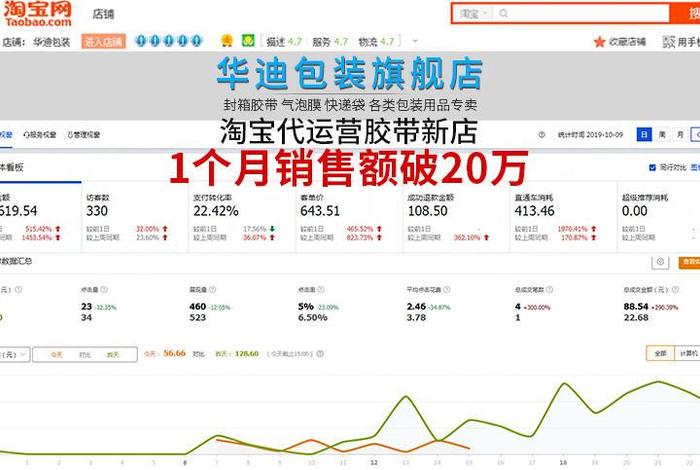700x470 pixels.
Task: Switch to the 管理视窗 tab
Action: [83, 134]
